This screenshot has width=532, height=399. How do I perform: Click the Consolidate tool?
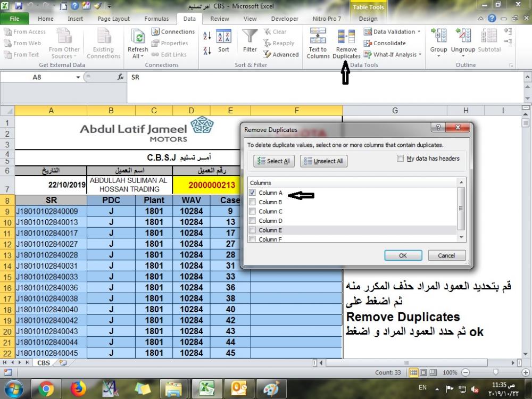click(x=385, y=43)
